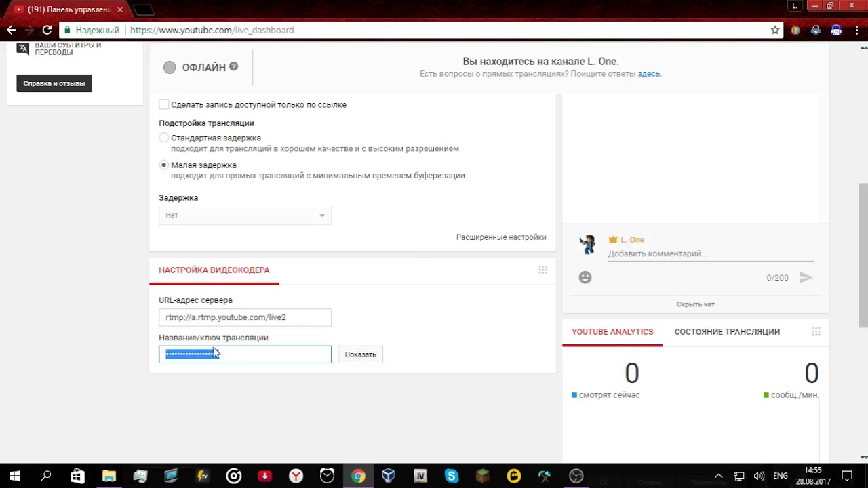The height and width of the screenshot is (488, 868).
Task: Click the ENG language indicator in tray
Action: [x=780, y=476]
